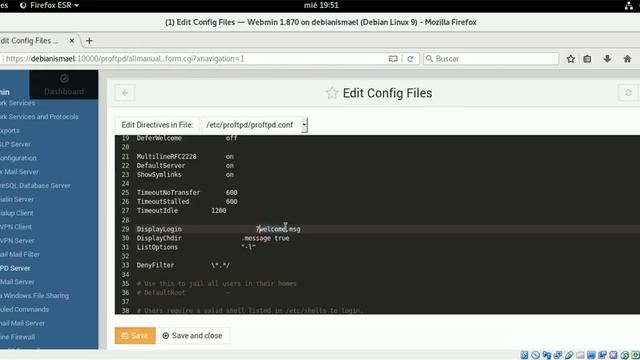
Task: Click the DenyFilter directive on line 33
Action: pyautogui.click(x=156, y=265)
